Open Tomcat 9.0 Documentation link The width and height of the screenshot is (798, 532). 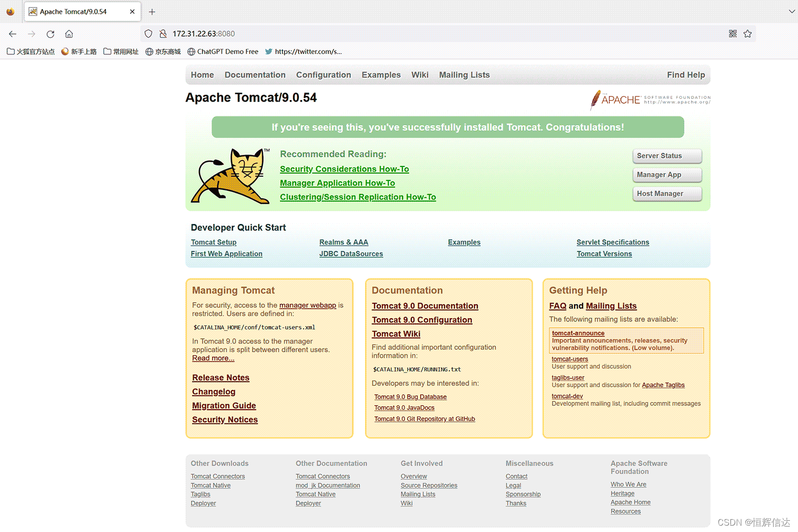pos(425,306)
